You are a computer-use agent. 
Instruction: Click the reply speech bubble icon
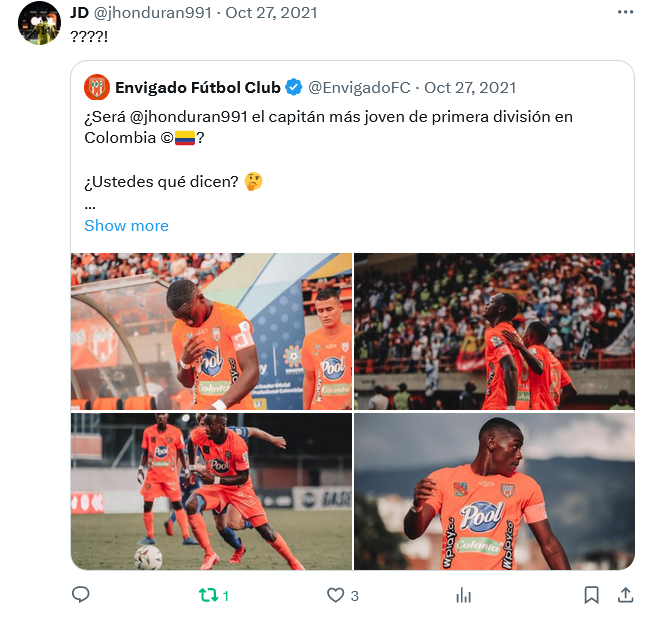(81, 595)
